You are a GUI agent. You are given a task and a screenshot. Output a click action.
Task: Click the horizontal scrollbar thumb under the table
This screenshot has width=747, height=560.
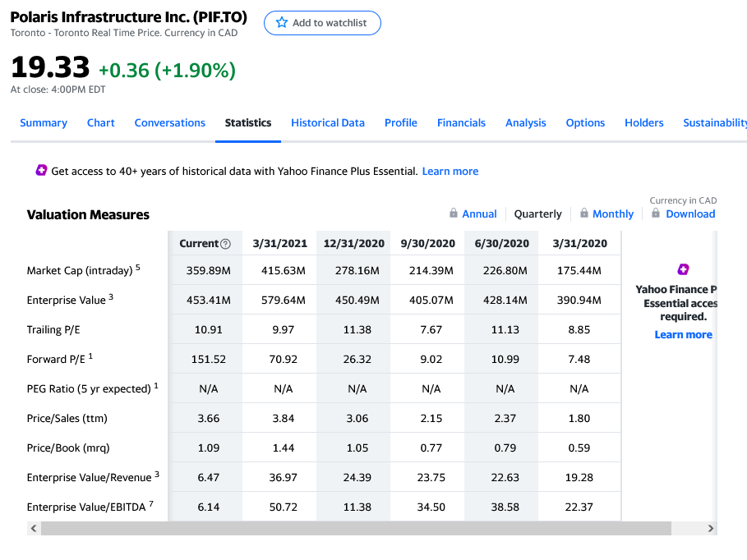[x=356, y=528]
